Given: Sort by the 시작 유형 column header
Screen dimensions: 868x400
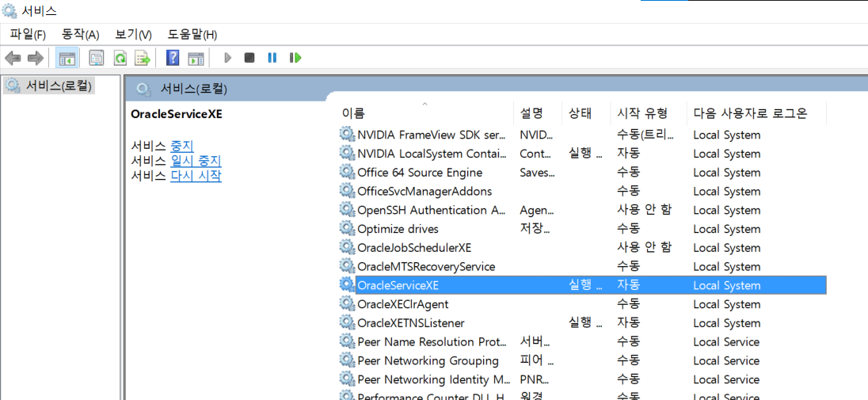Looking at the screenshot, I should pyautogui.click(x=643, y=113).
